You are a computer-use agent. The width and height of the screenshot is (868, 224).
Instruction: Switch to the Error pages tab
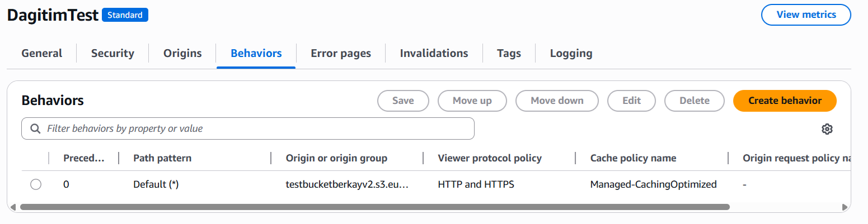[x=341, y=54]
